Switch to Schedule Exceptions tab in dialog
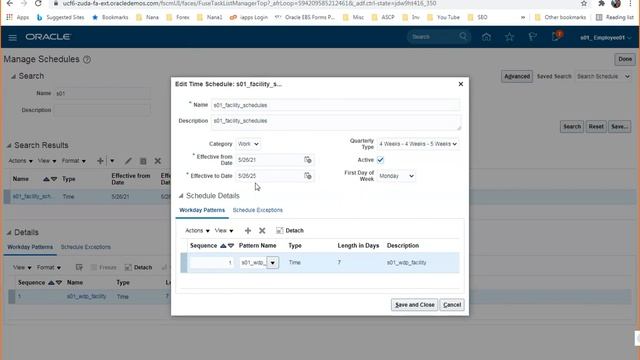 [258, 210]
